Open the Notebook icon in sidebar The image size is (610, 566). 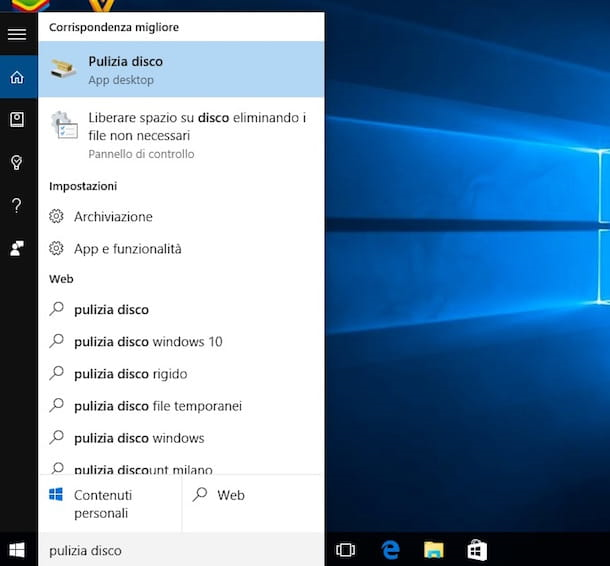point(16,120)
